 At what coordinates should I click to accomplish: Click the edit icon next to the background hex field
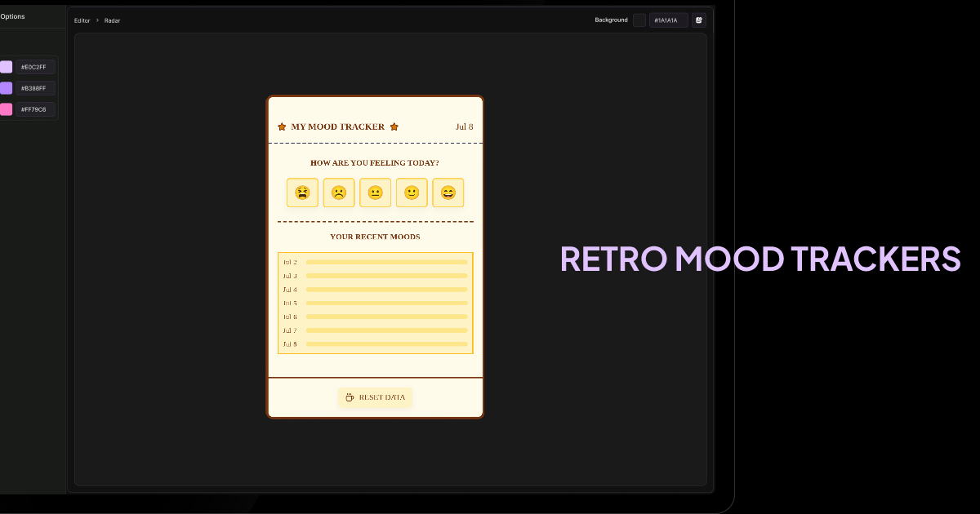point(699,20)
